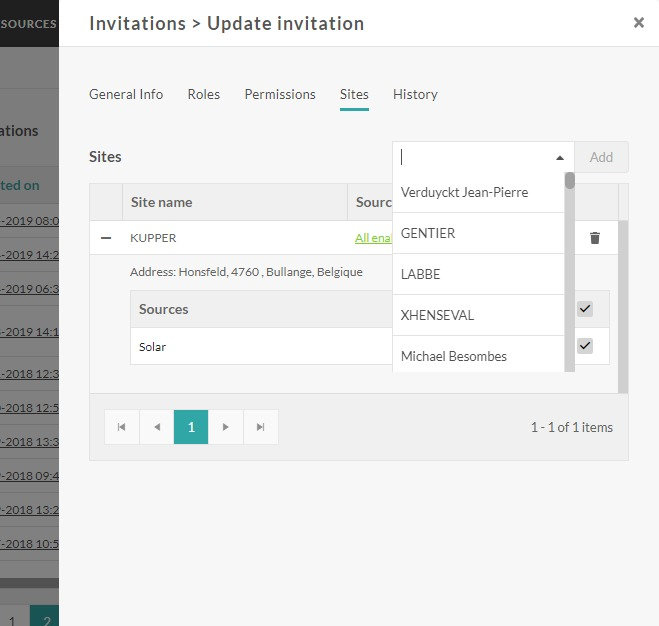Choose Michael Besombes from dropdown list

click(x=478, y=355)
